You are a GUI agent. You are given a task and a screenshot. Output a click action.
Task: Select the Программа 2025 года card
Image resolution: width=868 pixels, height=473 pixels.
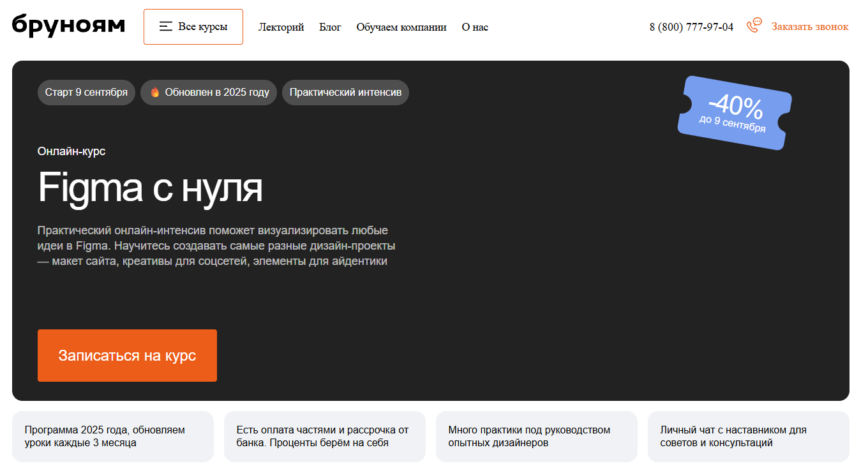coord(112,437)
